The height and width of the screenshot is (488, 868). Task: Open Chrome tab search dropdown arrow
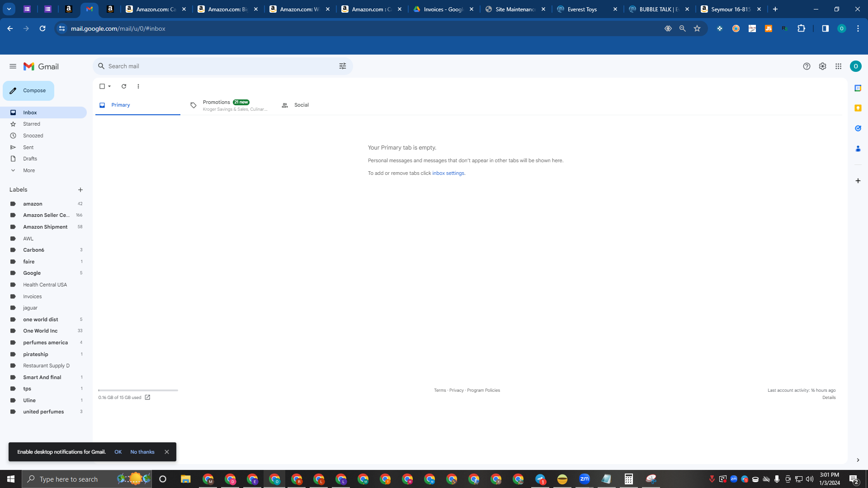click(x=9, y=9)
